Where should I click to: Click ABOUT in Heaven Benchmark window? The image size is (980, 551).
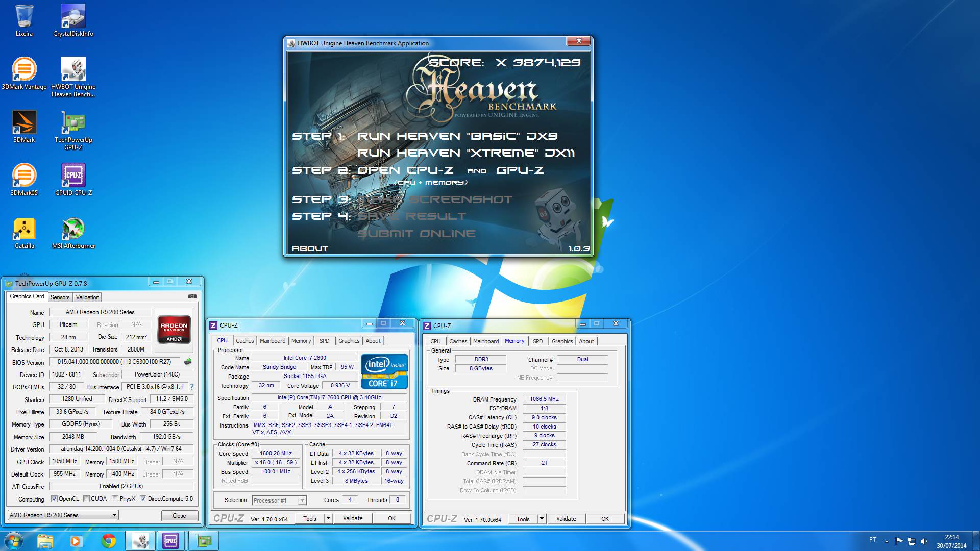coord(310,248)
